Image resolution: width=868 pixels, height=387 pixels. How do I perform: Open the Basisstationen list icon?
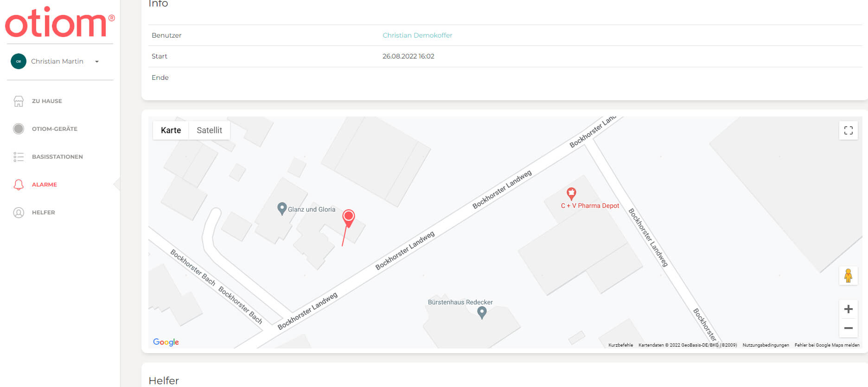click(19, 157)
